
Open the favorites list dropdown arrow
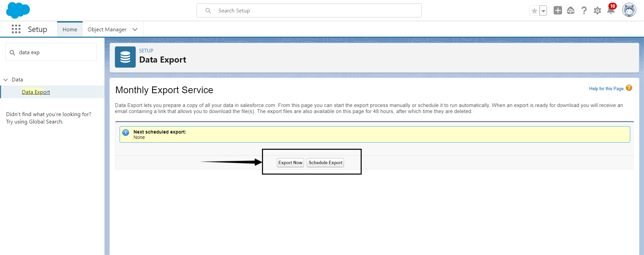click(x=543, y=11)
